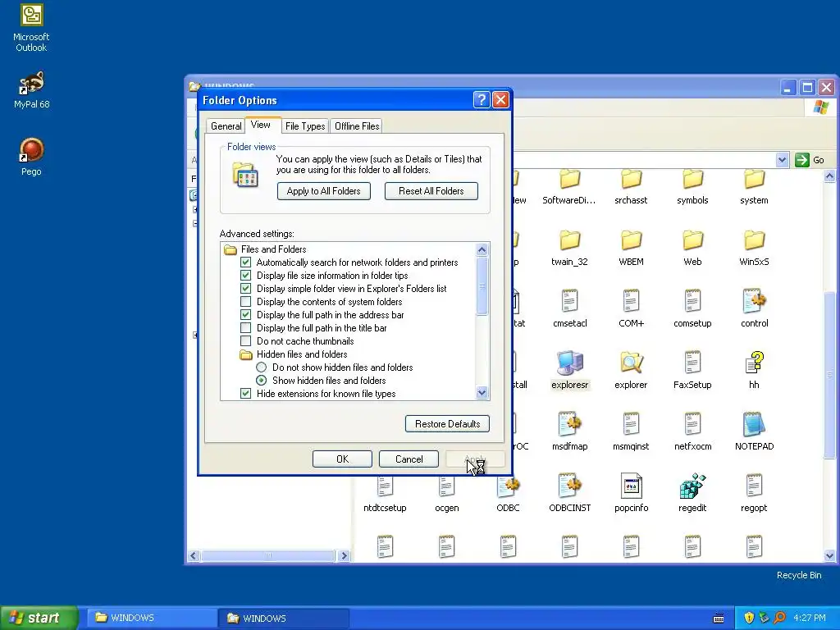The height and width of the screenshot is (630, 840).
Task: Enable Do not cache thumbnails
Action: click(245, 340)
